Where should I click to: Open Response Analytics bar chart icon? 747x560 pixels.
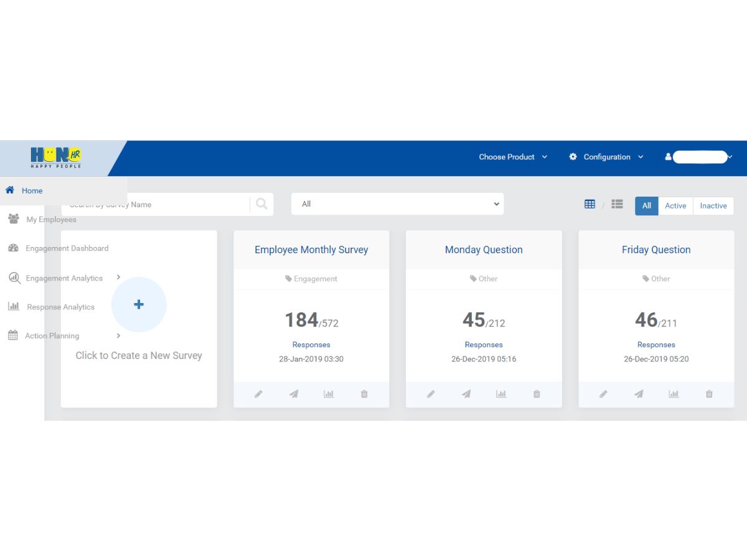tap(13, 307)
